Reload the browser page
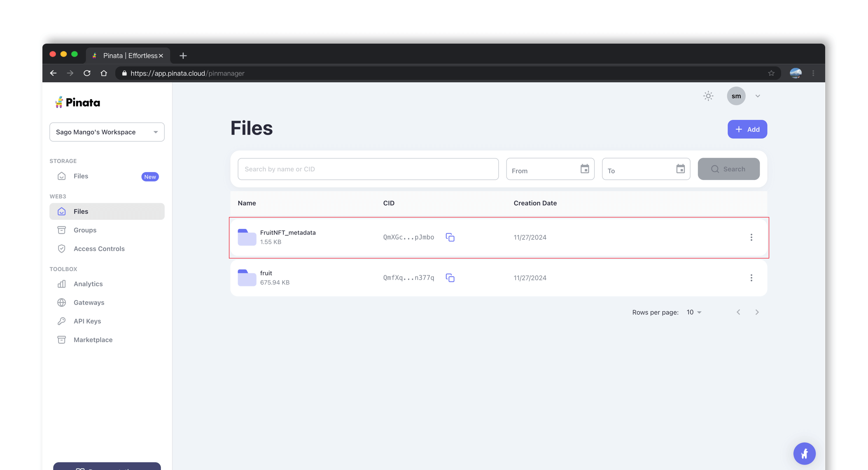Viewport: 868px width, 470px height. tap(87, 73)
